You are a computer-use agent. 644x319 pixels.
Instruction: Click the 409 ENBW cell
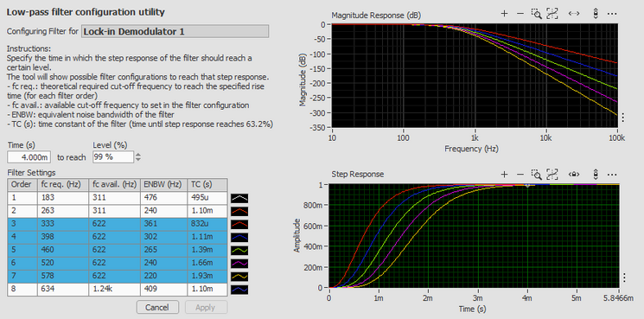[x=163, y=290]
